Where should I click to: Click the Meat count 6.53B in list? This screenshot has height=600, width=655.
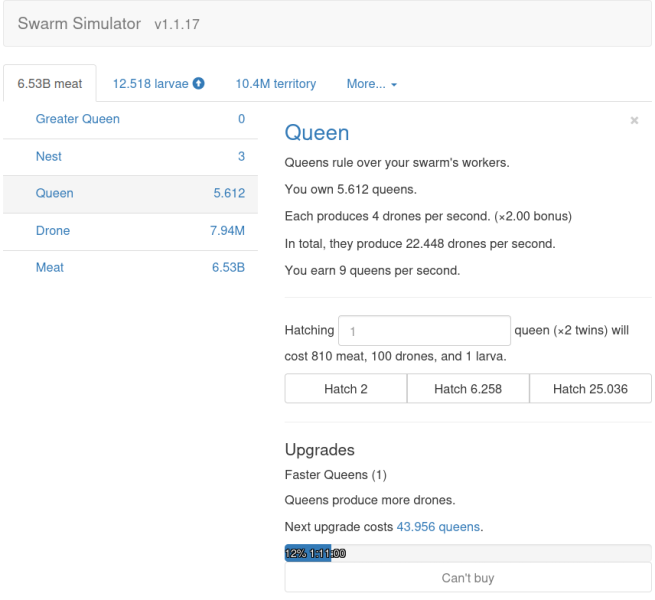228,268
